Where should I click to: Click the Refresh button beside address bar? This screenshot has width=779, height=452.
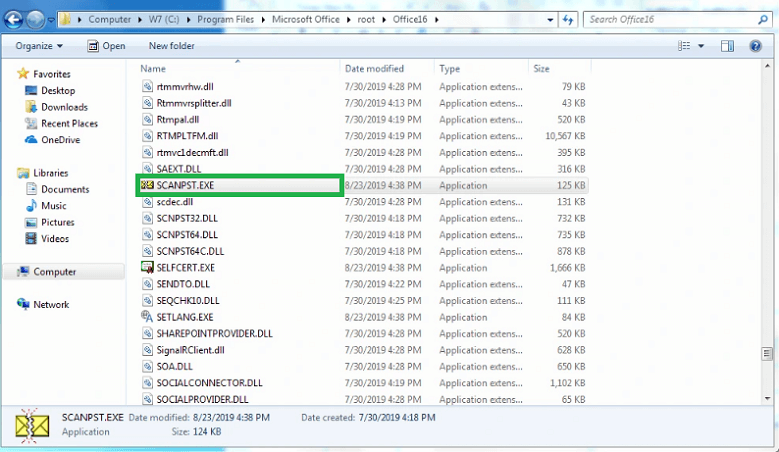click(x=568, y=20)
